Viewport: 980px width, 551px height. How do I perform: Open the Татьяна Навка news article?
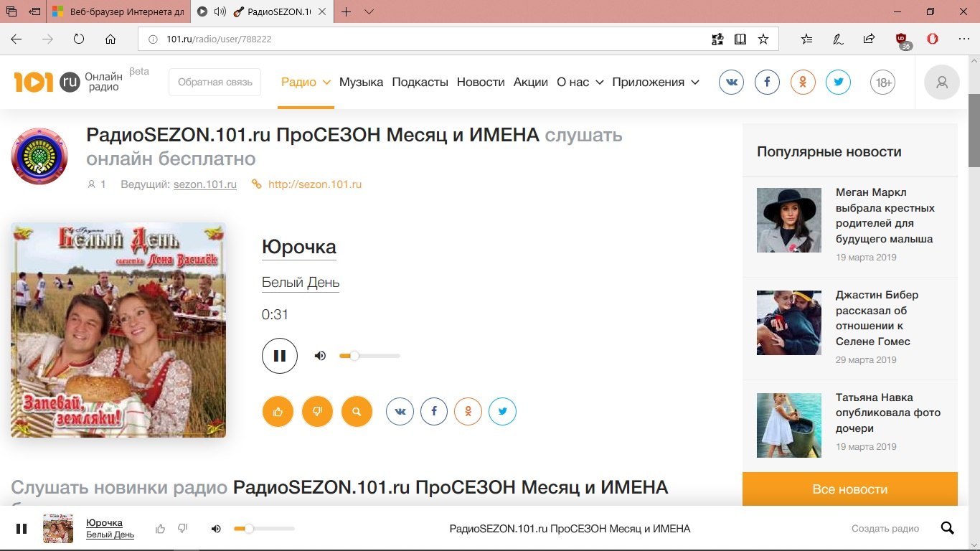(x=888, y=413)
